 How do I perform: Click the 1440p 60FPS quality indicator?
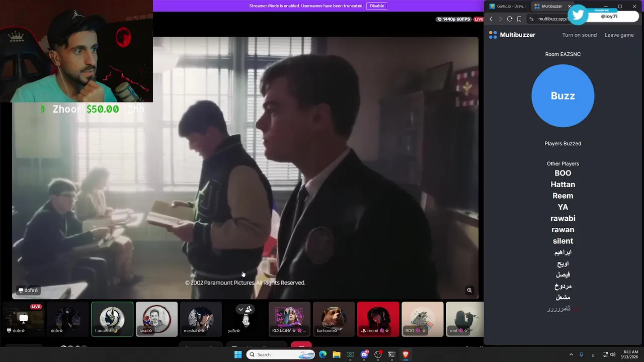click(453, 19)
